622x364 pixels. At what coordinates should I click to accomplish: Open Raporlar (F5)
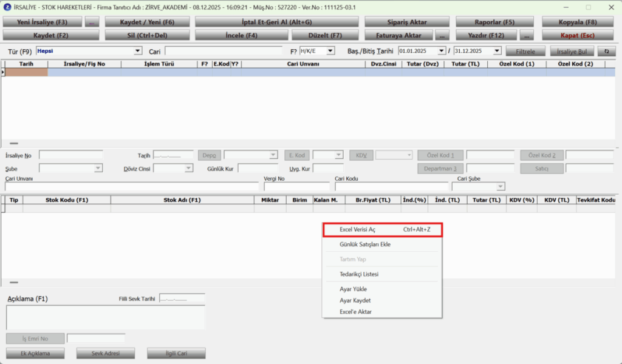[x=494, y=22]
